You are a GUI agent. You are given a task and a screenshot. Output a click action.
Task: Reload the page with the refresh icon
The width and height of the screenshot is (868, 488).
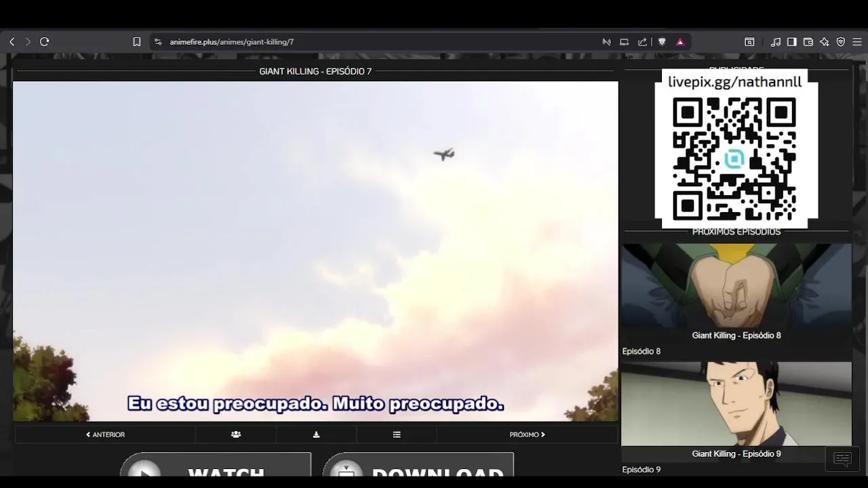coord(45,42)
